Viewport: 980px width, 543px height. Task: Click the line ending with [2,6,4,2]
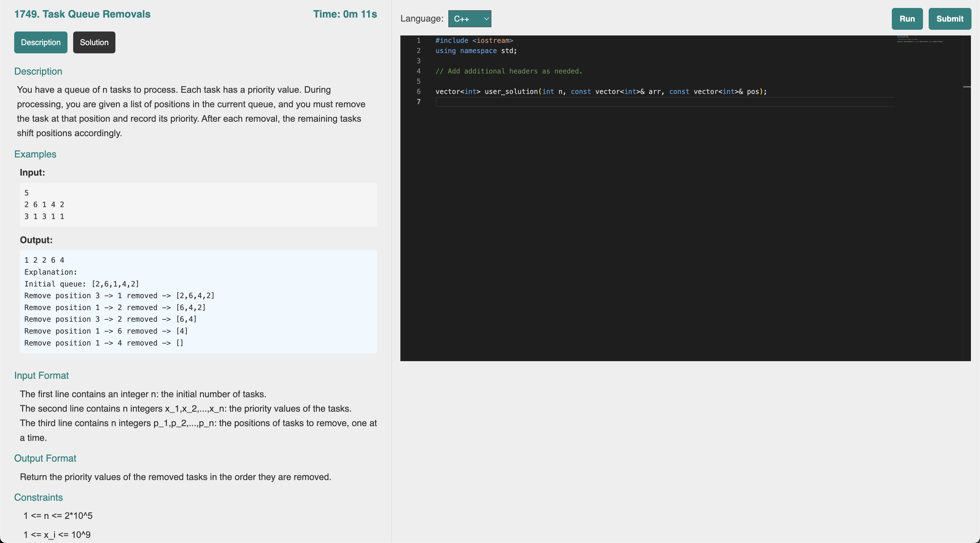[119, 296]
